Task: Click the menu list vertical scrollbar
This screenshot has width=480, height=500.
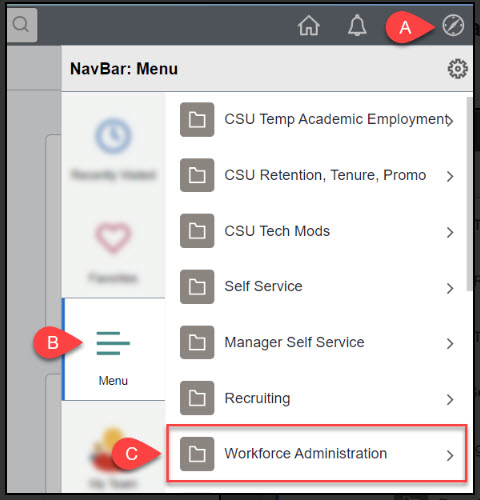Action: (469, 194)
